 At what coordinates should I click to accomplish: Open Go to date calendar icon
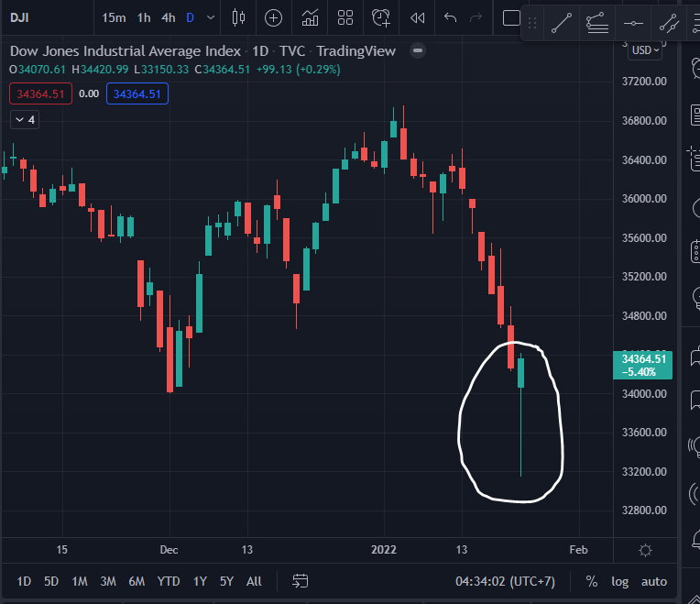pyautogui.click(x=300, y=581)
